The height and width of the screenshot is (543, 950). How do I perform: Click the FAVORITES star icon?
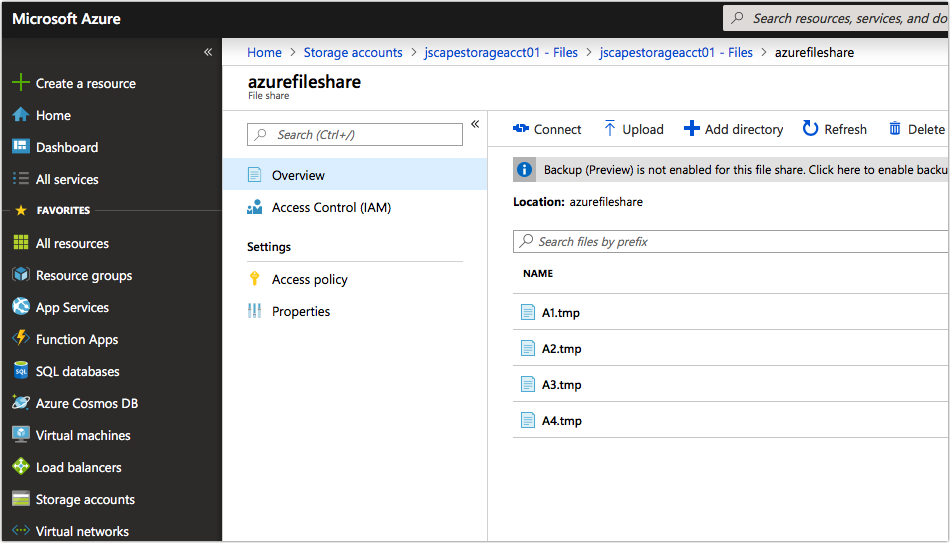(x=21, y=210)
